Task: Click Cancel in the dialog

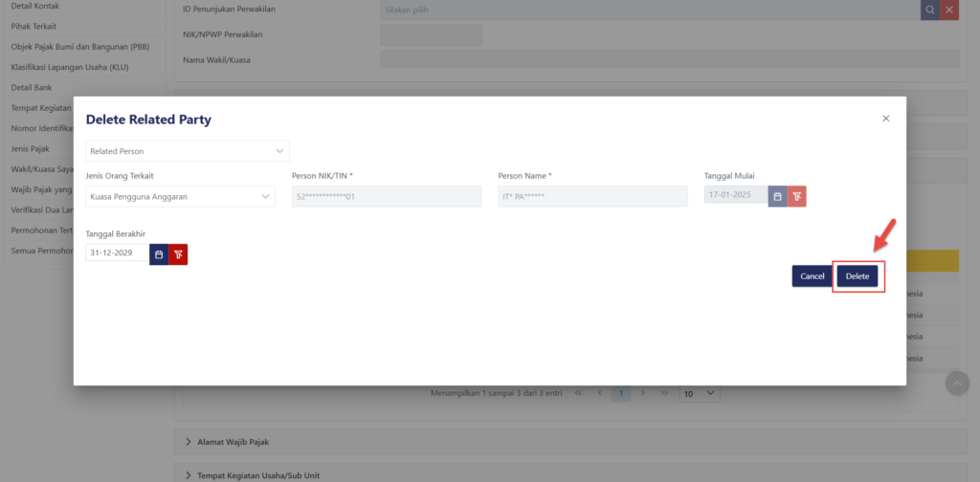Action: (x=812, y=276)
